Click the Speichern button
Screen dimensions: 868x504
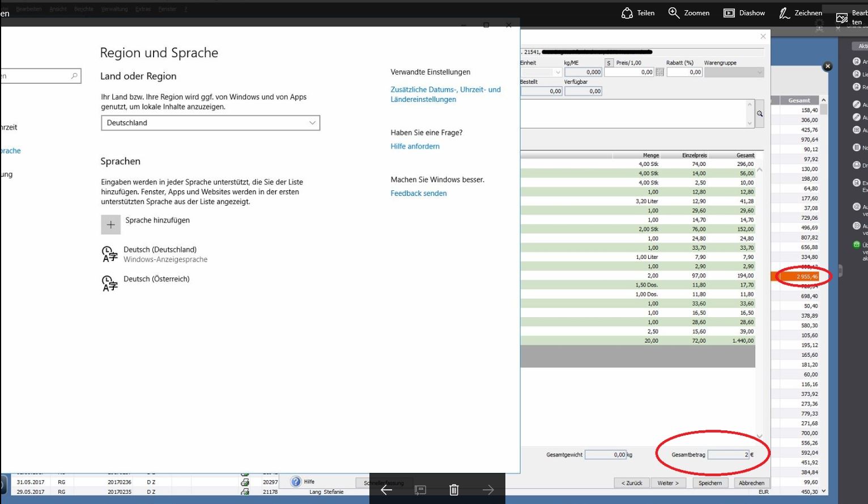tap(710, 483)
